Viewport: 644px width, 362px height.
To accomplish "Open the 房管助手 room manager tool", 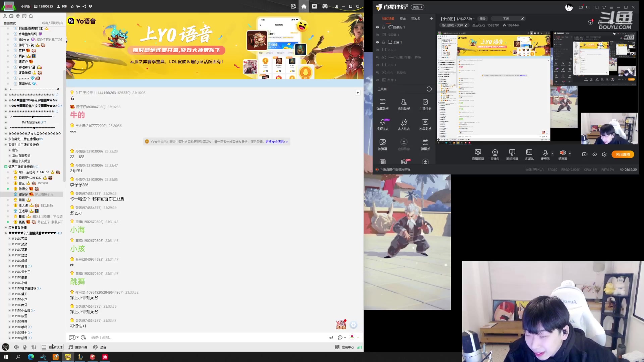I will tap(404, 104).
